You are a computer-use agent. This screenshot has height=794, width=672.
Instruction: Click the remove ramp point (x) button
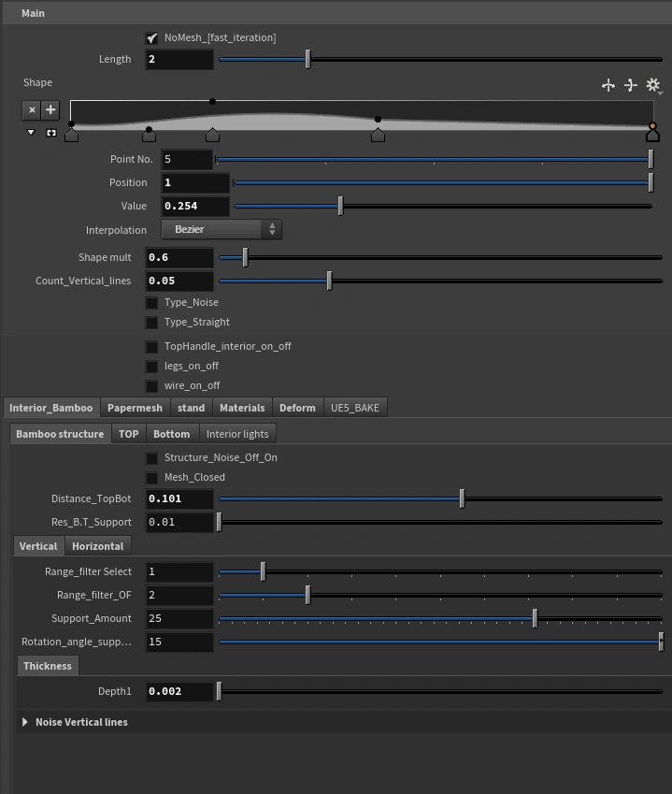click(32, 110)
